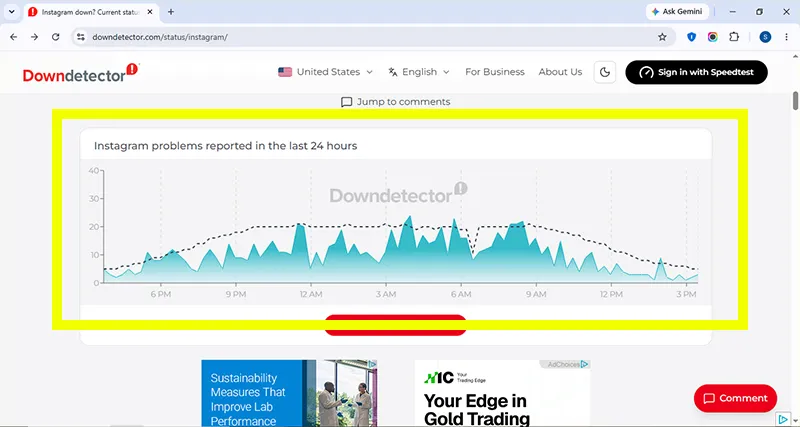Click the 3 AM label on chart axis

386,294
